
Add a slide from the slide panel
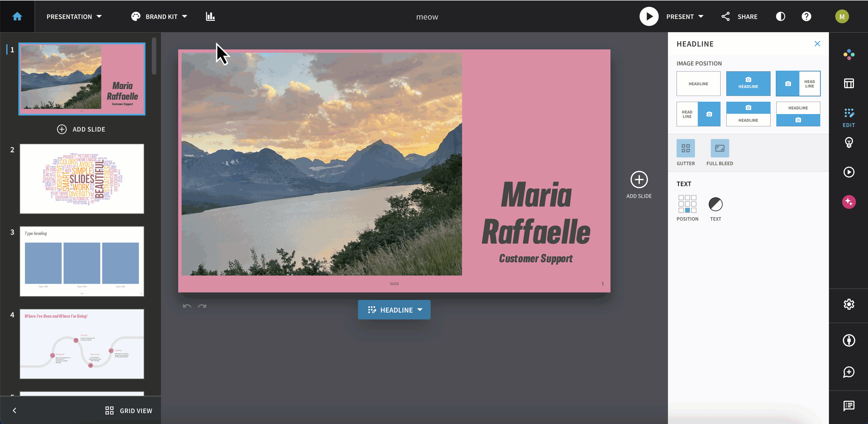[81, 129]
